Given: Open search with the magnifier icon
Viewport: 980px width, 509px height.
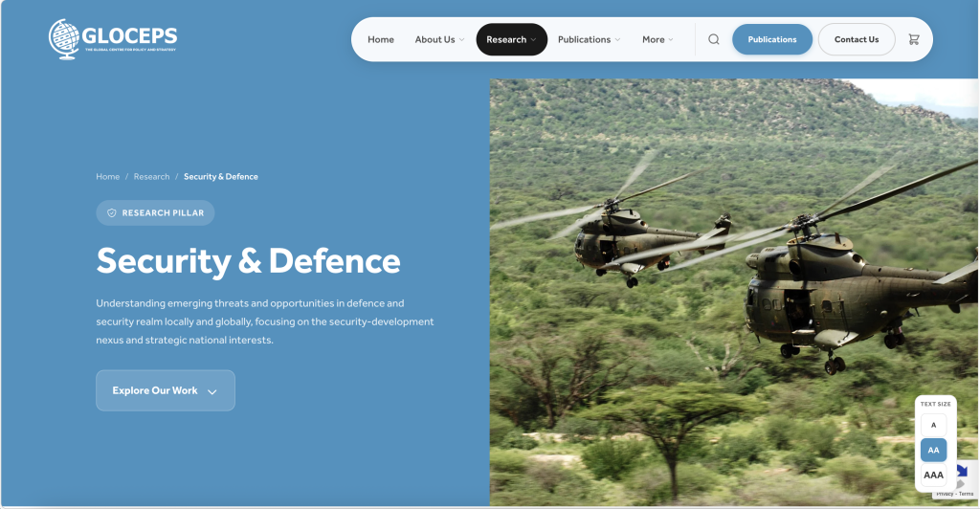Looking at the screenshot, I should [714, 39].
